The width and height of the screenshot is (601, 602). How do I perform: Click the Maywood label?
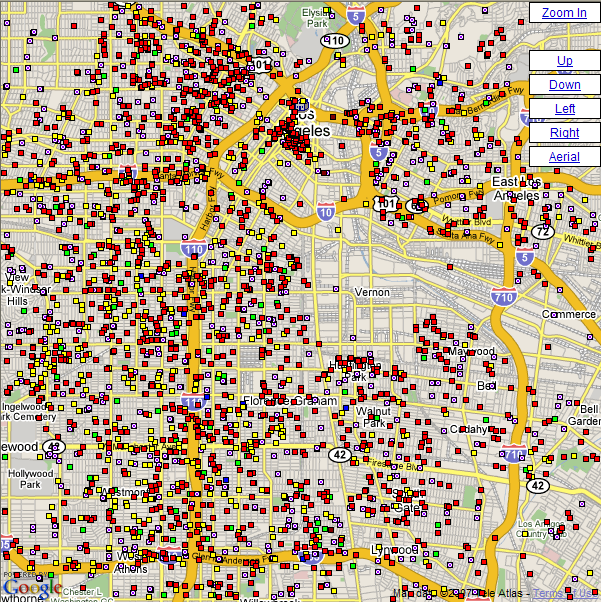tap(472, 351)
